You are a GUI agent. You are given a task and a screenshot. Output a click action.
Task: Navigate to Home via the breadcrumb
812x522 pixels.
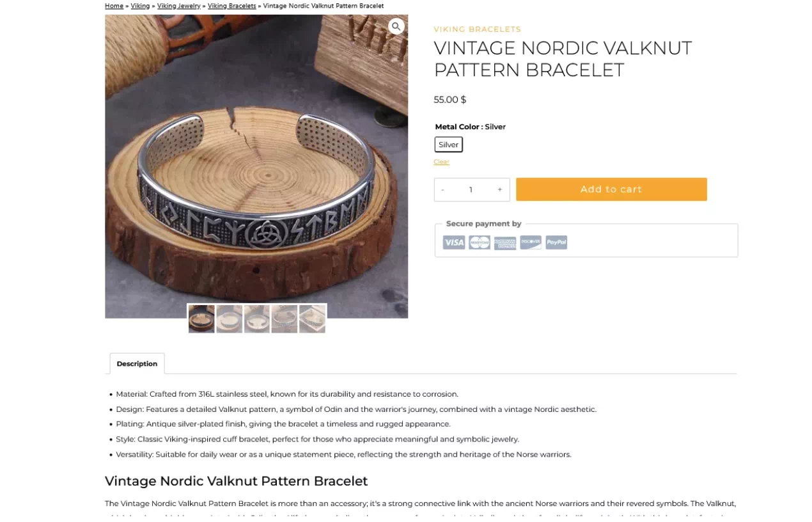(114, 6)
